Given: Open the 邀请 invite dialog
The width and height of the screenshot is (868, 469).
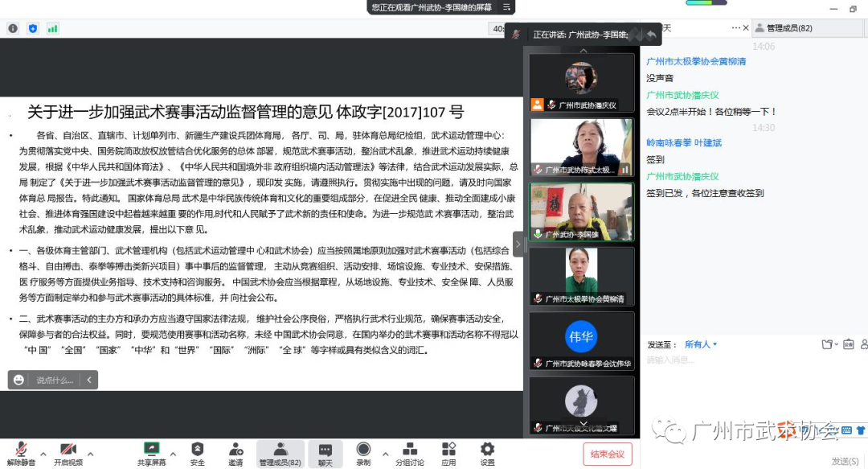Looking at the screenshot, I should tap(235, 454).
